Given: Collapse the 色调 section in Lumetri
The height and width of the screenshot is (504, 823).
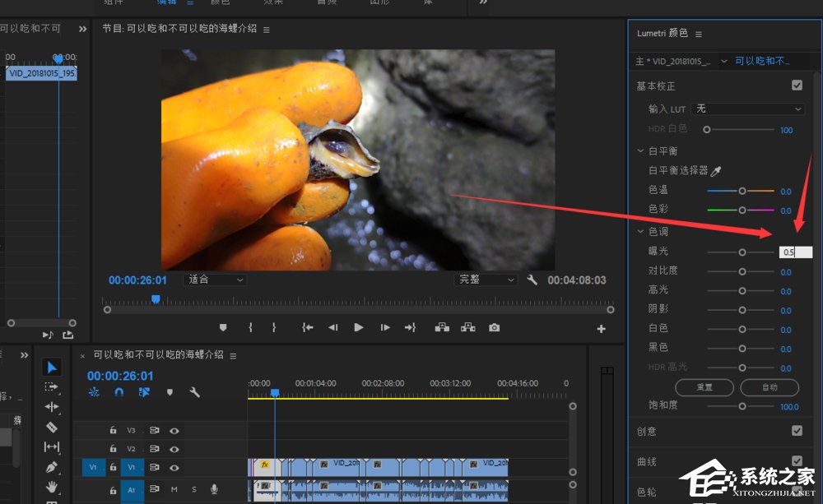Looking at the screenshot, I should (640, 231).
